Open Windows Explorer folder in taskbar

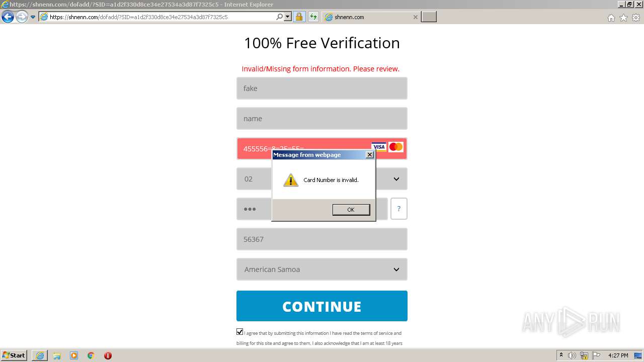[57, 355]
